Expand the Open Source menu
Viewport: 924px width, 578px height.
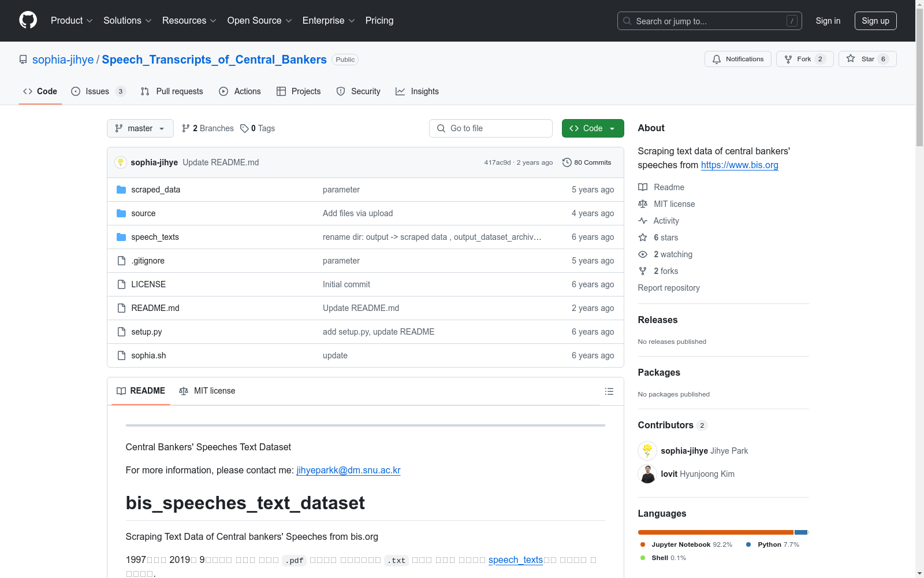260,21
